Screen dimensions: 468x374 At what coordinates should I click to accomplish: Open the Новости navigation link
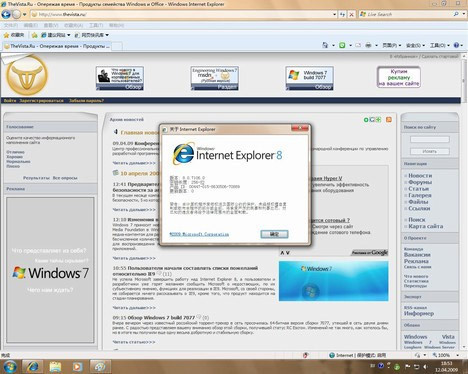420,175
